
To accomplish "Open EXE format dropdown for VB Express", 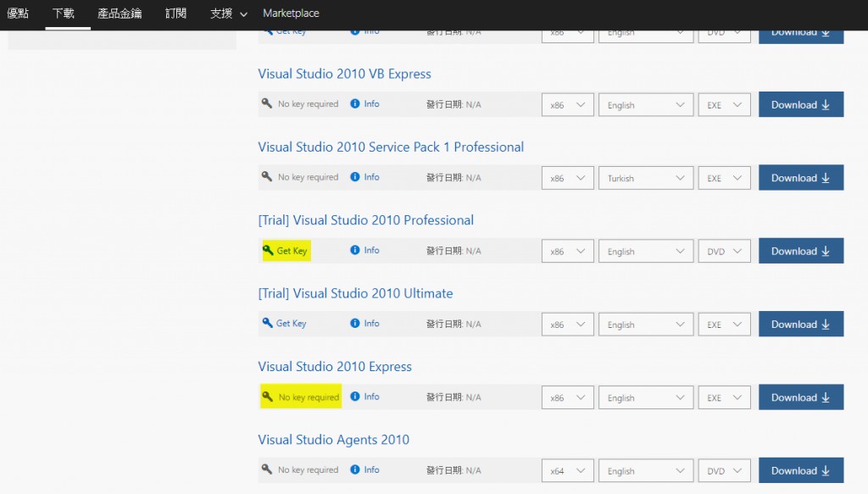I will click(724, 104).
